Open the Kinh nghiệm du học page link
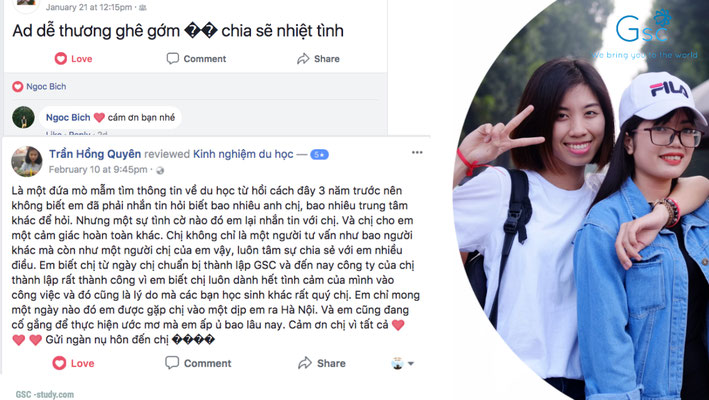 [243, 154]
